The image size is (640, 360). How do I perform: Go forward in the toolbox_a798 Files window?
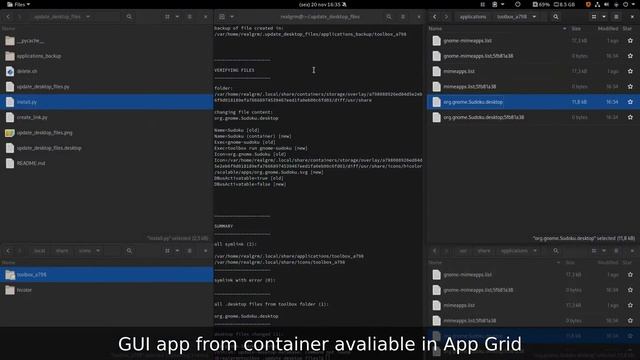(x=446, y=17)
